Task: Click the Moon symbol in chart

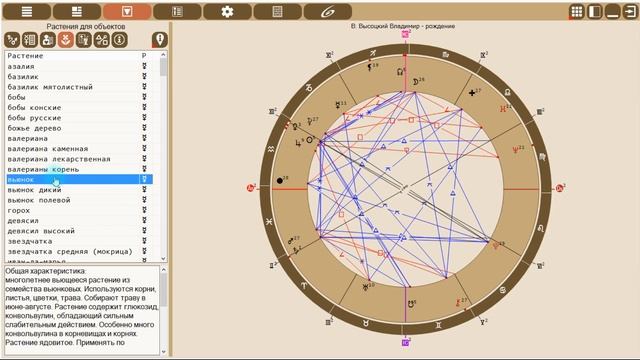Action: pos(416,82)
